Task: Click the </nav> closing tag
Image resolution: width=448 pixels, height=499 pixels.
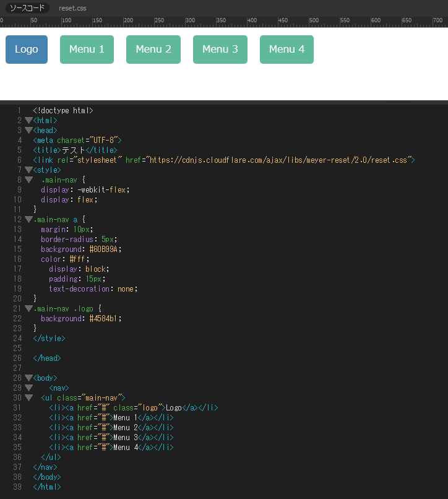Action: [45, 467]
